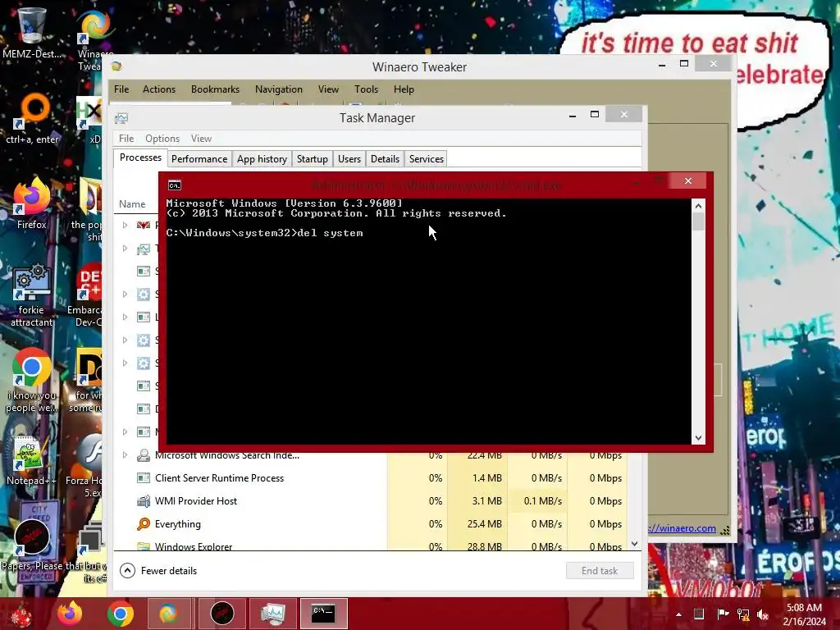
Task: Launch Notepad++ from the desktop
Action: [x=31, y=461]
